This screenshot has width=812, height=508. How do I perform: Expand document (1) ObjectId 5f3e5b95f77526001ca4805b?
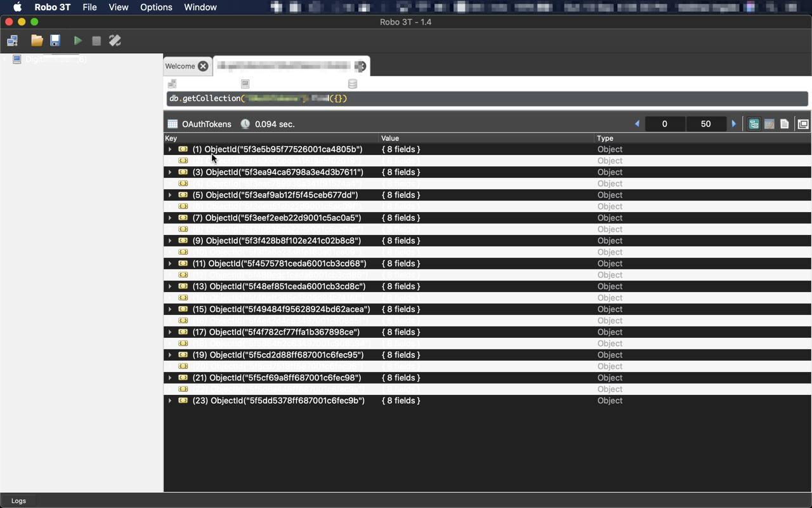click(170, 149)
